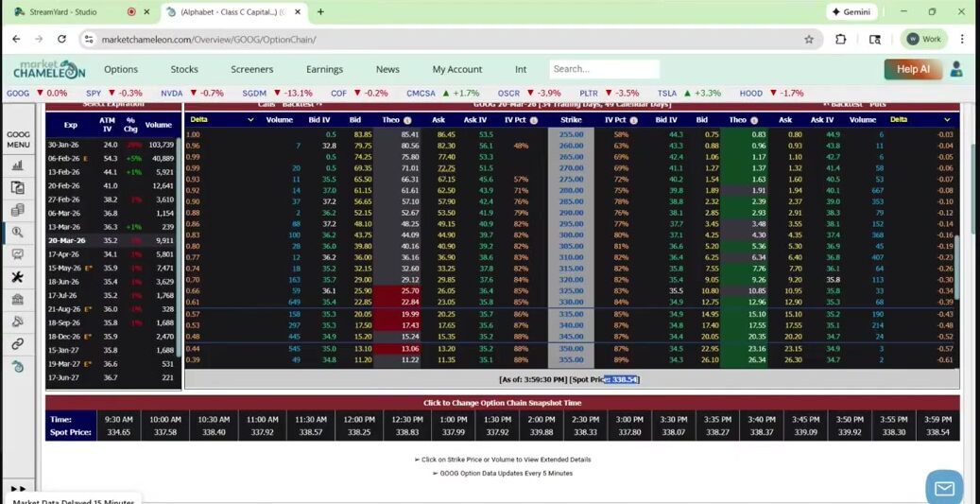Screen dimensions: 980x504
Task: Open the Stocks menu
Action: click(x=184, y=69)
